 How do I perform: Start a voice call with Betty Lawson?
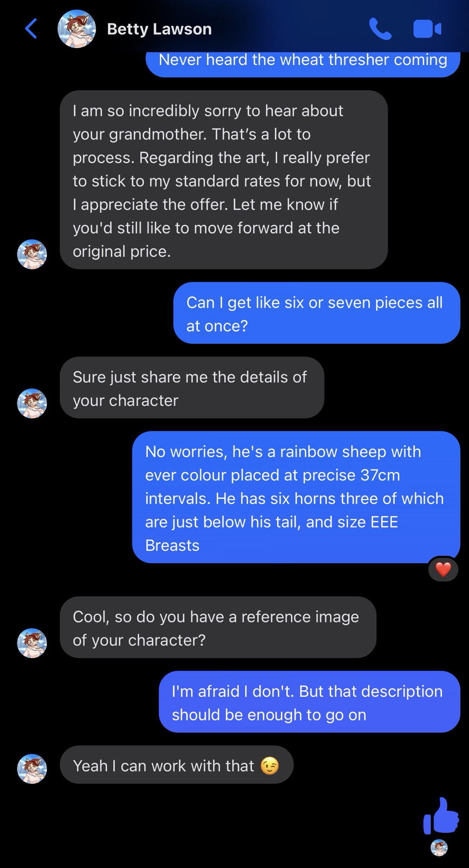tap(380, 29)
